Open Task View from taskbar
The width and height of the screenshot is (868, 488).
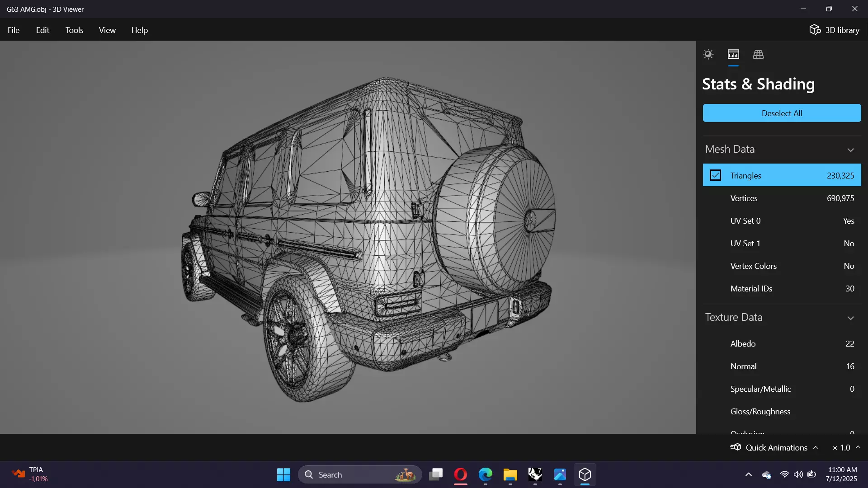436,474
